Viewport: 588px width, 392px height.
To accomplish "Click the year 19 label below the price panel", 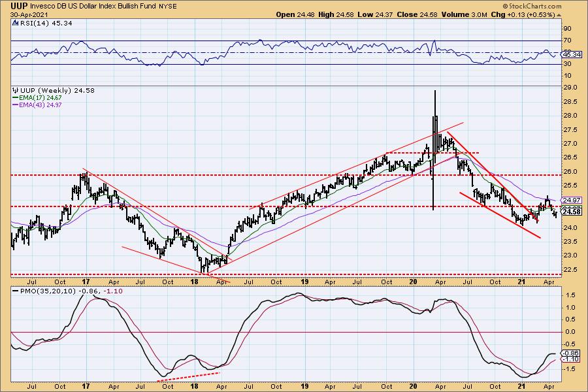I will [x=304, y=282].
